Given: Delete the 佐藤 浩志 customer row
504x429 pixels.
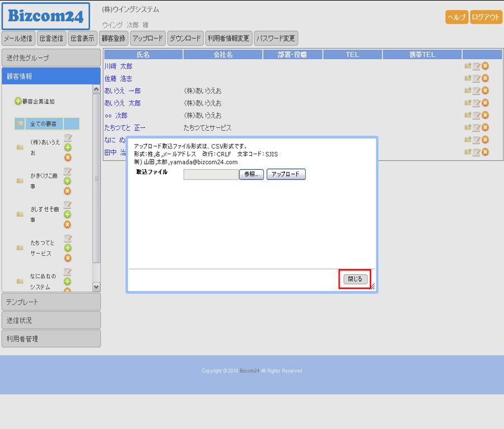Looking at the screenshot, I should click(x=485, y=79).
